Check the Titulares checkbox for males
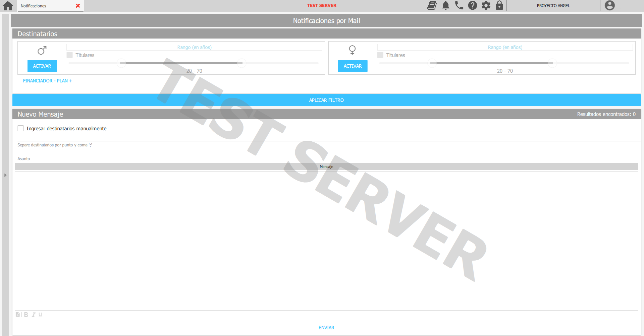 [x=69, y=55]
